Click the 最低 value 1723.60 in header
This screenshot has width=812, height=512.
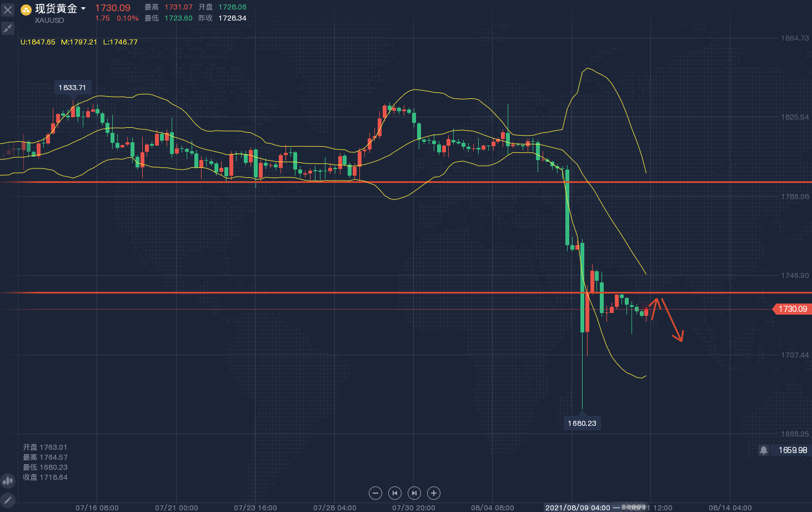pos(178,18)
